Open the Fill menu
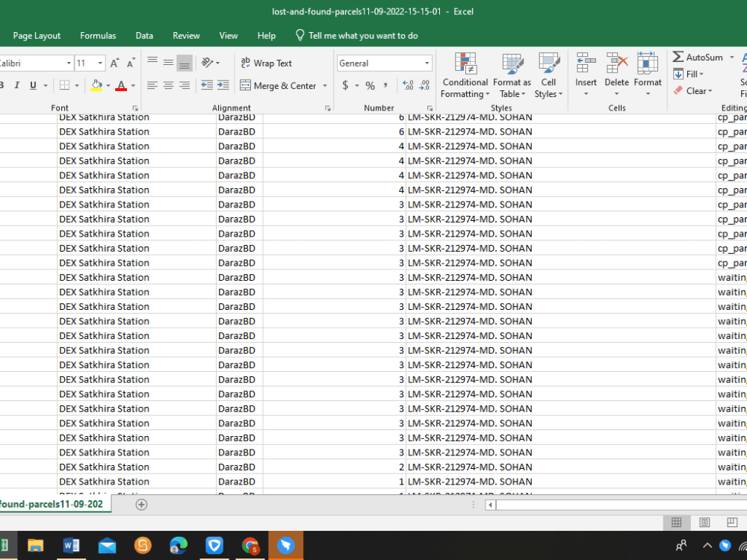The height and width of the screenshot is (560, 747). [689, 74]
